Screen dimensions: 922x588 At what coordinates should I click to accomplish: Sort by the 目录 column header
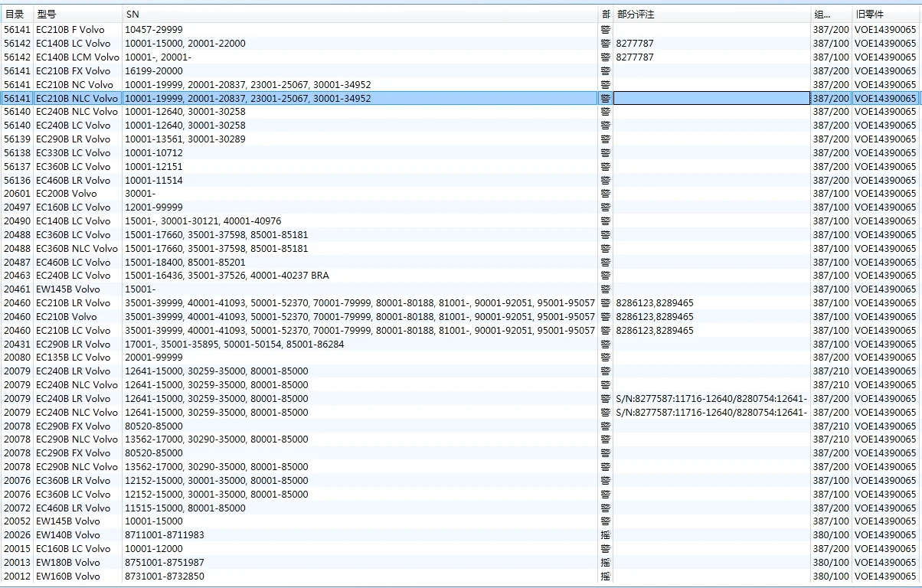tap(15, 15)
